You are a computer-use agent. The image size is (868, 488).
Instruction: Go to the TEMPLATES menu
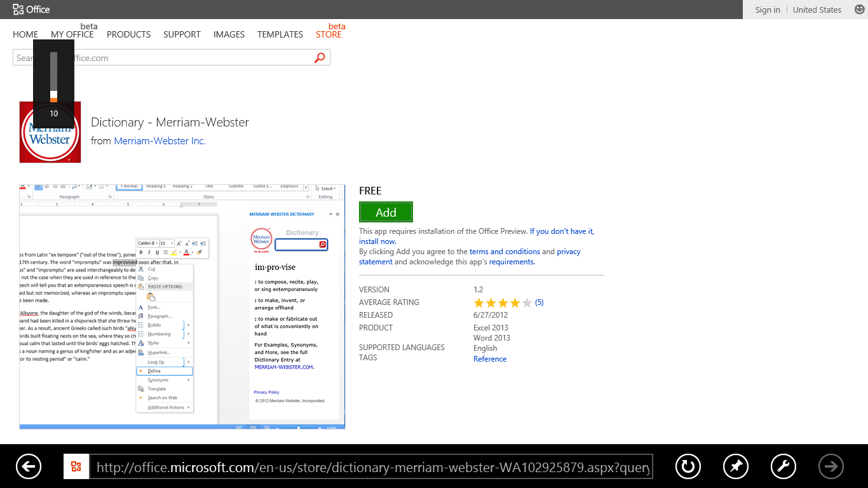click(x=280, y=34)
